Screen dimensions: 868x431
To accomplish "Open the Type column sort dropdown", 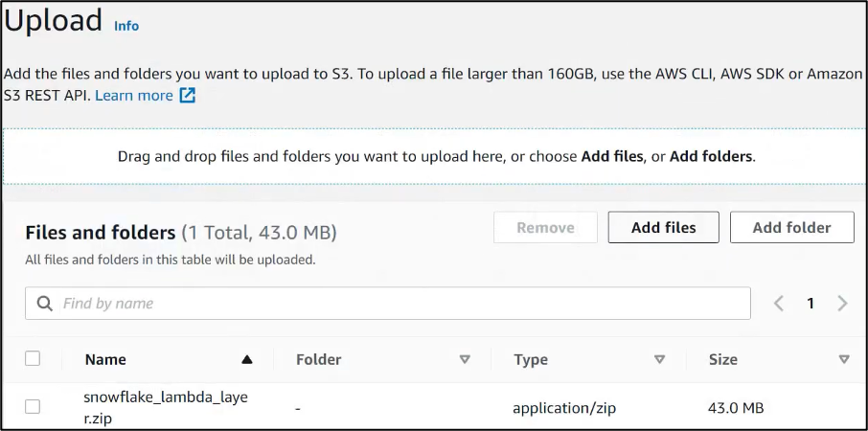I will coord(659,360).
